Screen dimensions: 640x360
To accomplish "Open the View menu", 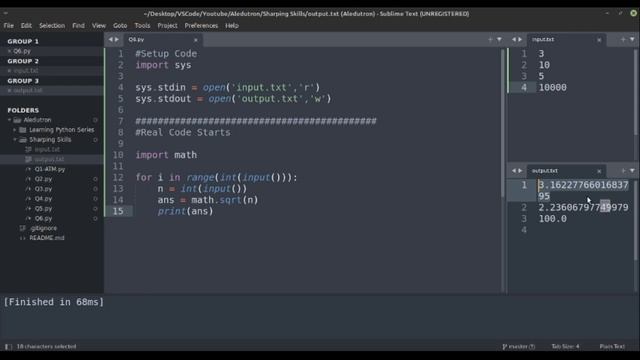I will (x=99, y=25).
